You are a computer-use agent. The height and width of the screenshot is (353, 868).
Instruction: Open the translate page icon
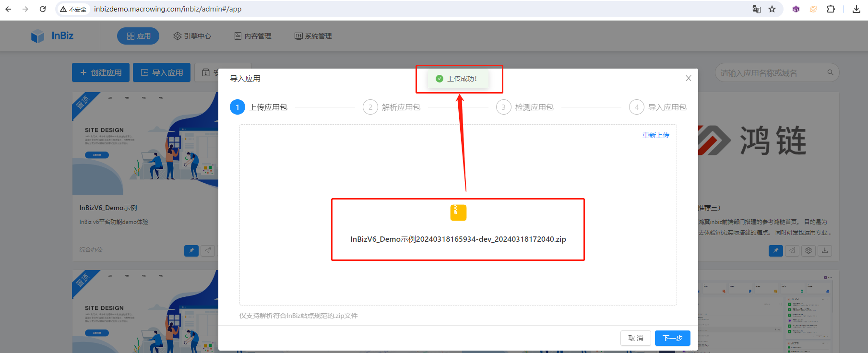point(757,9)
